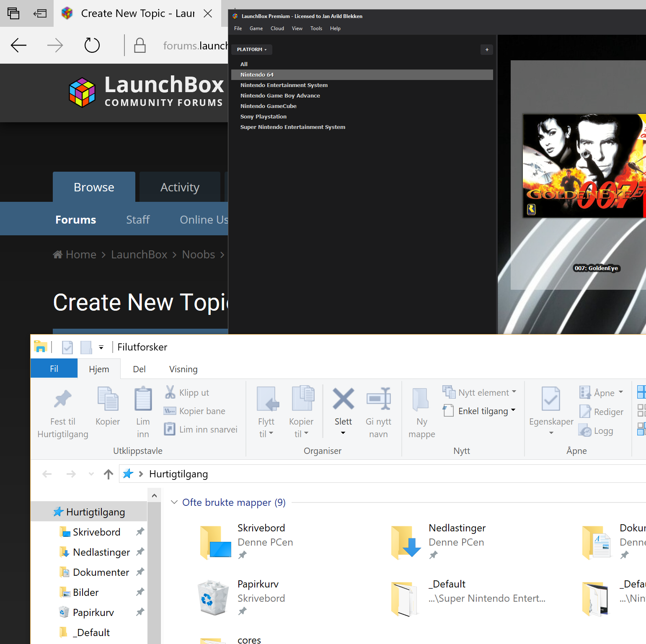Click the Slett delete icon
Screen dimensions: 646x644
(343, 398)
